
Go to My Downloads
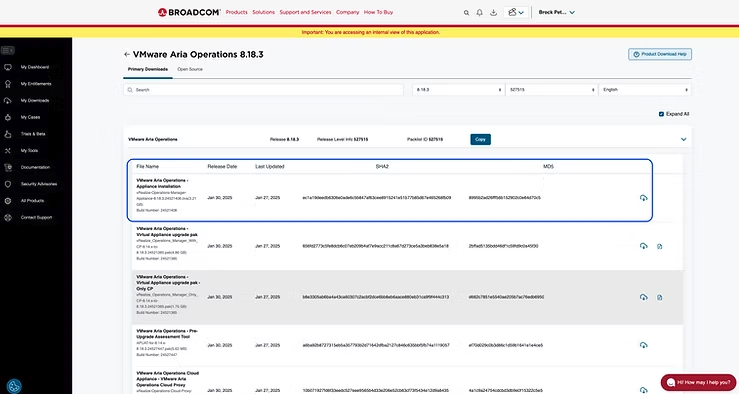35,101
